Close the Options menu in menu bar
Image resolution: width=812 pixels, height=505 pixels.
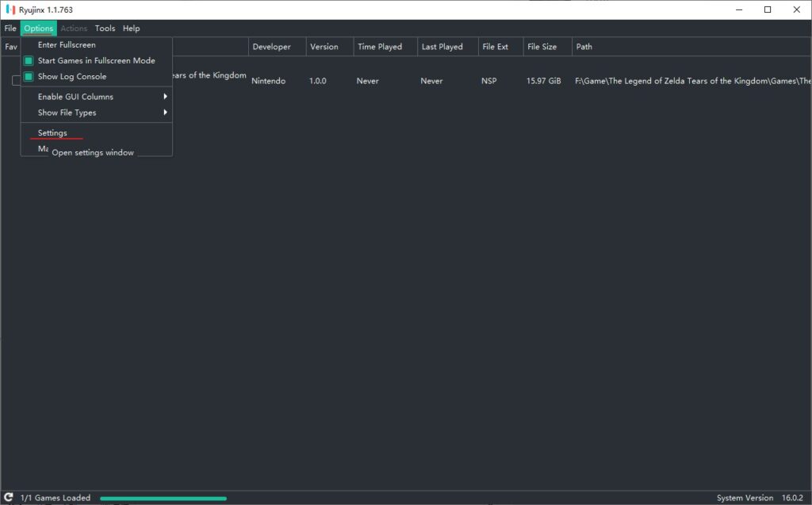(x=38, y=29)
